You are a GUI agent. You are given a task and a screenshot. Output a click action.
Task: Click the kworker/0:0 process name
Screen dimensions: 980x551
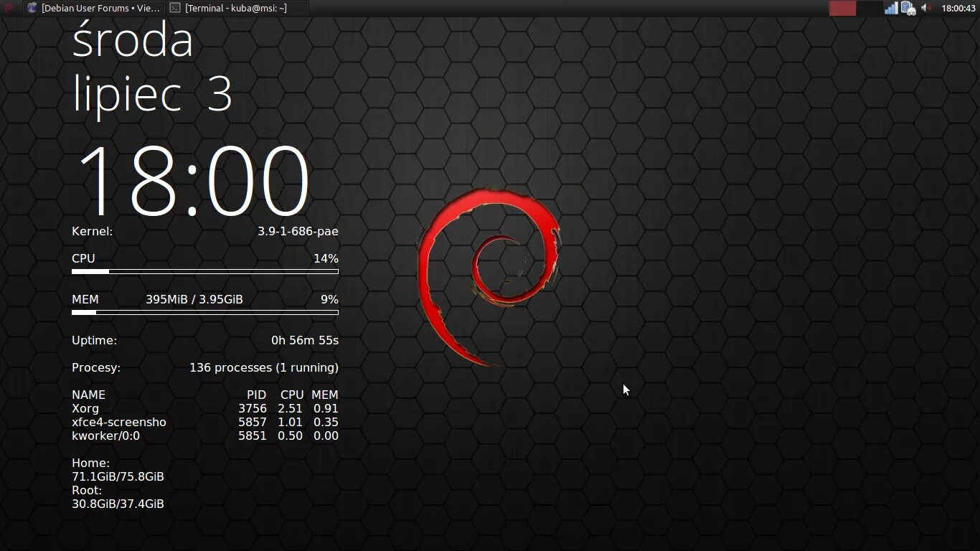pyautogui.click(x=106, y=435)
